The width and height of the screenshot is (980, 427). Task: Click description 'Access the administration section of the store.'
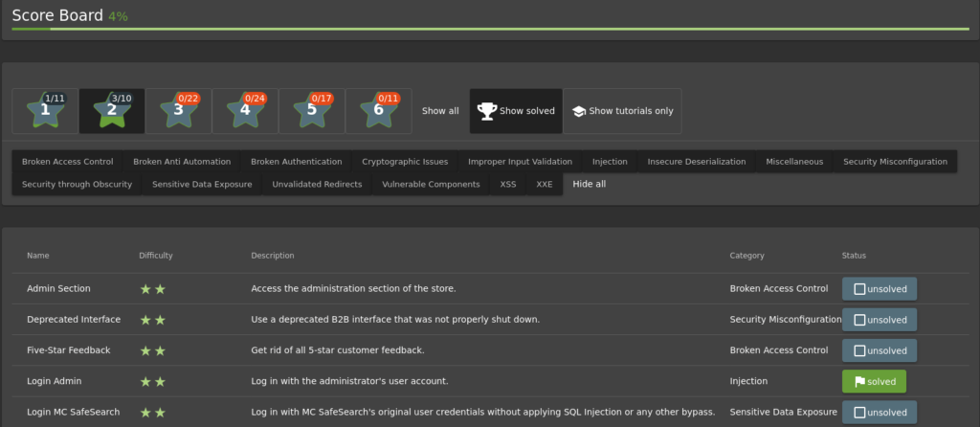click(x=354, y=289)
